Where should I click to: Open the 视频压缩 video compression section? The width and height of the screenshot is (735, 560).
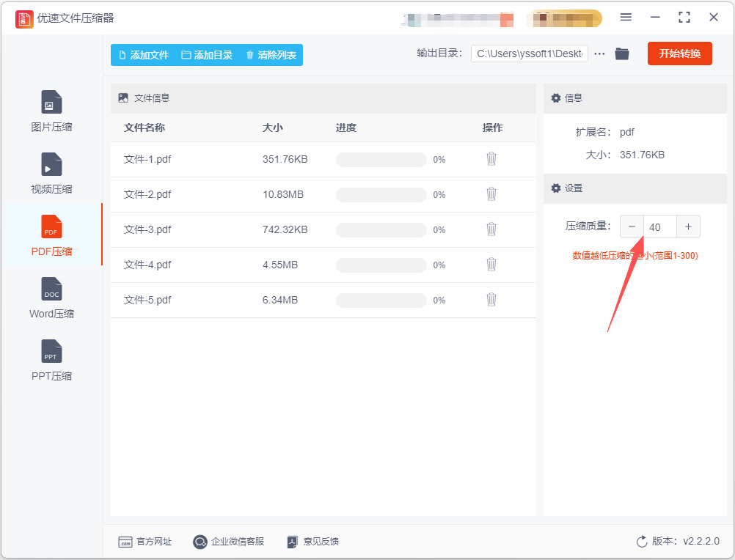[51, 173]
